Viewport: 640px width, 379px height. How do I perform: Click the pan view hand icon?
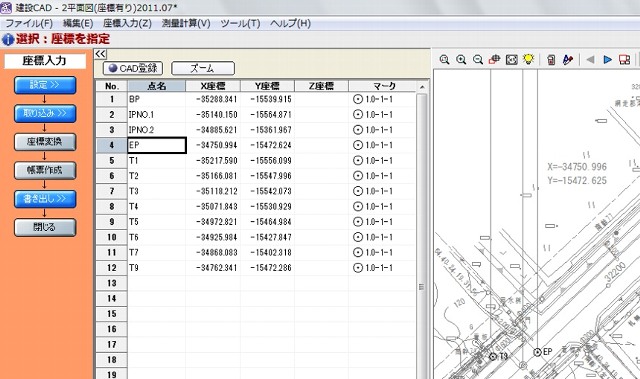(495, 60)
